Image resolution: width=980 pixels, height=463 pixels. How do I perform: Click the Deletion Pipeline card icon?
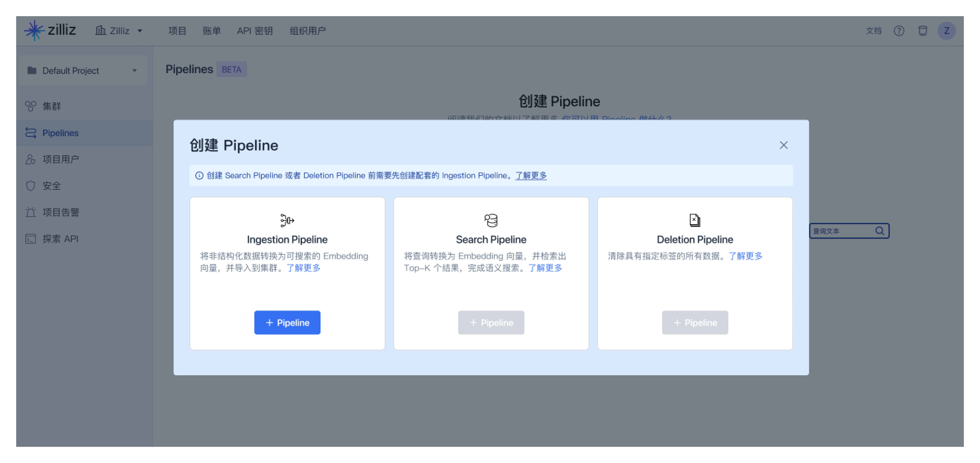click(695, 220)
